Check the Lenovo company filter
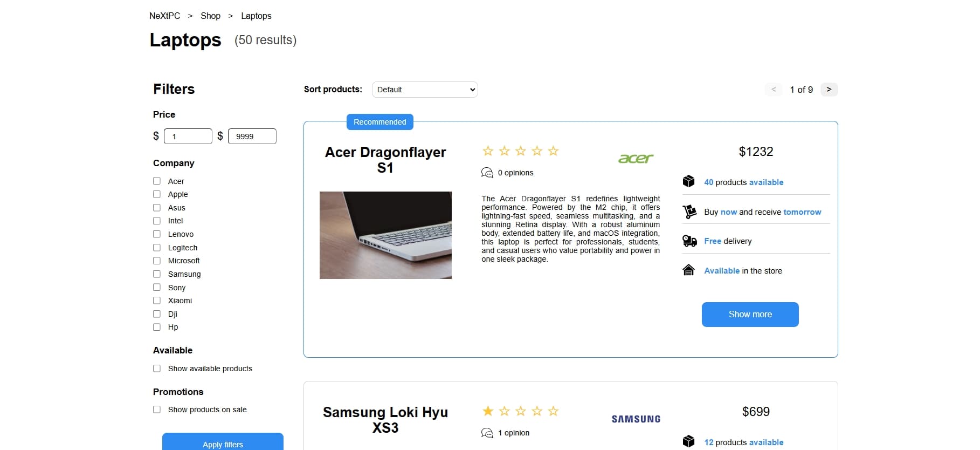The image size is (980, 450). 157,234
